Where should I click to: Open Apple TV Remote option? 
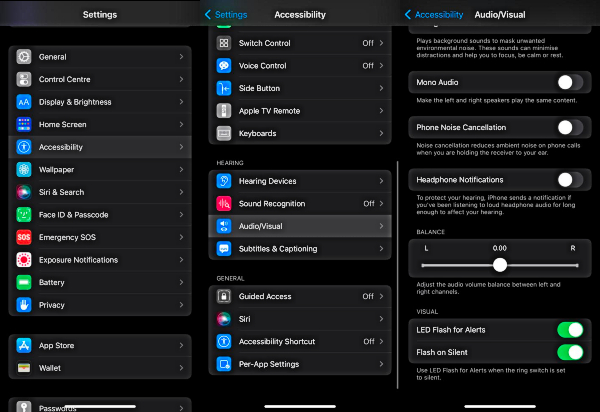[300, 111]
